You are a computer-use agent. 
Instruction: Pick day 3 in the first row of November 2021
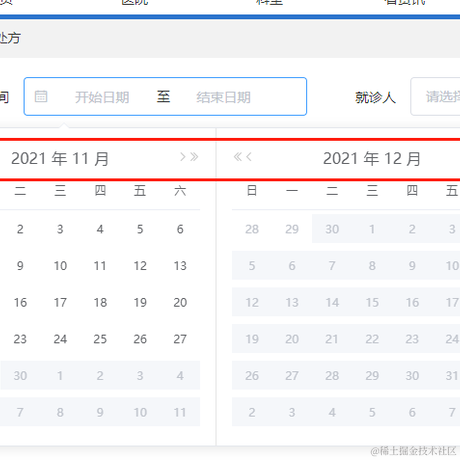coord(60,229)
